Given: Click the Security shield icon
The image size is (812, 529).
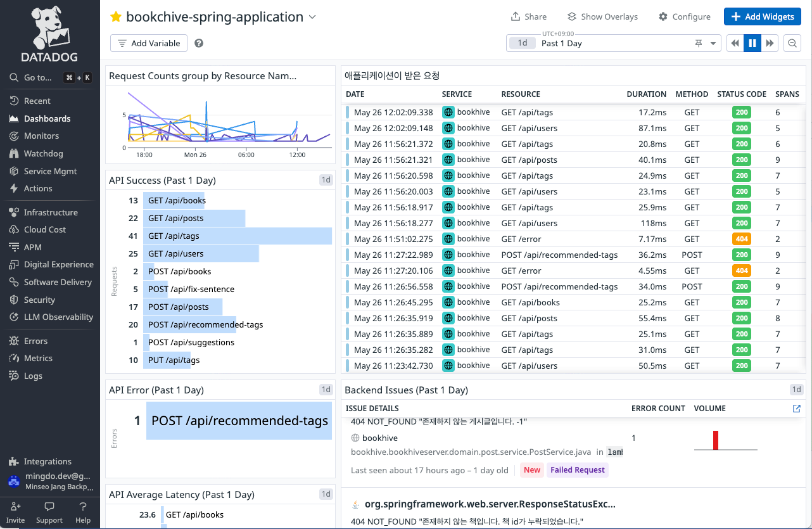Looking at the screenshot, I should point(14,300).
